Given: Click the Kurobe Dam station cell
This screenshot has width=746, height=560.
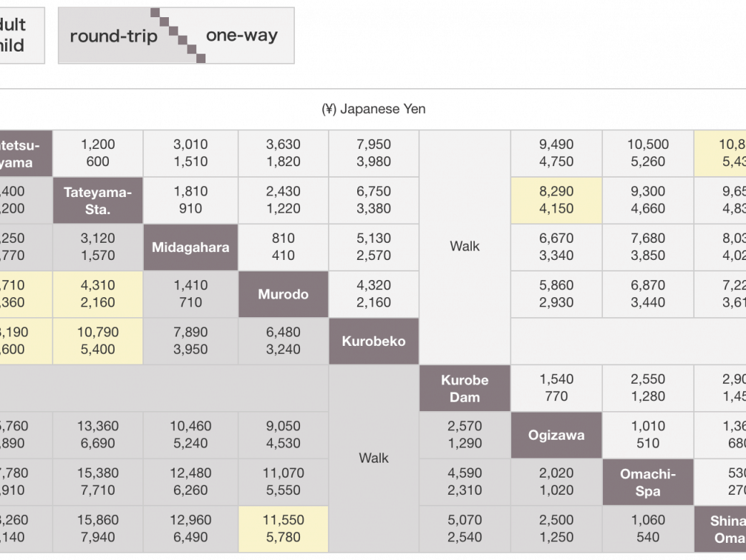Looking at the screenshot, I should 465,388.
